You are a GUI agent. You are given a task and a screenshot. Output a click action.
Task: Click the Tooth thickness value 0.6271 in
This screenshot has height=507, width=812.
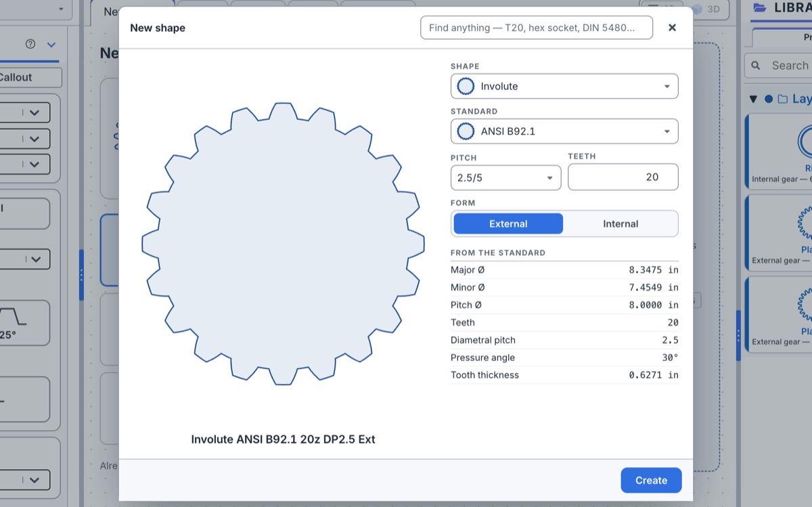[653, 375]
